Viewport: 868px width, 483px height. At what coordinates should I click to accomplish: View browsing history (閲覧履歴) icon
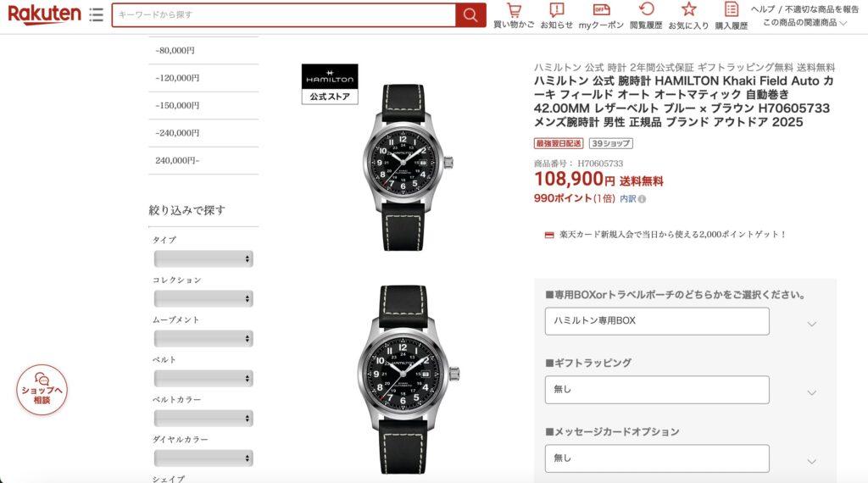[646, 15]
